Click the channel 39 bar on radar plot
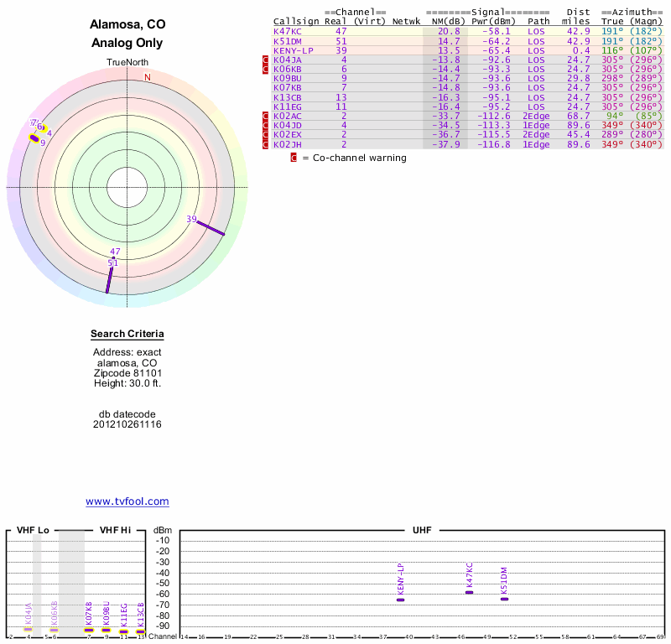 pos(212,229)
